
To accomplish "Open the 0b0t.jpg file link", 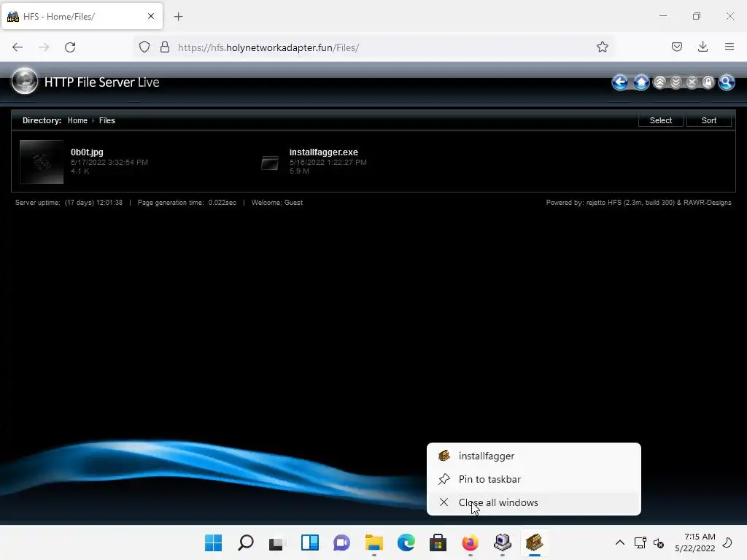I will point(87,152).
